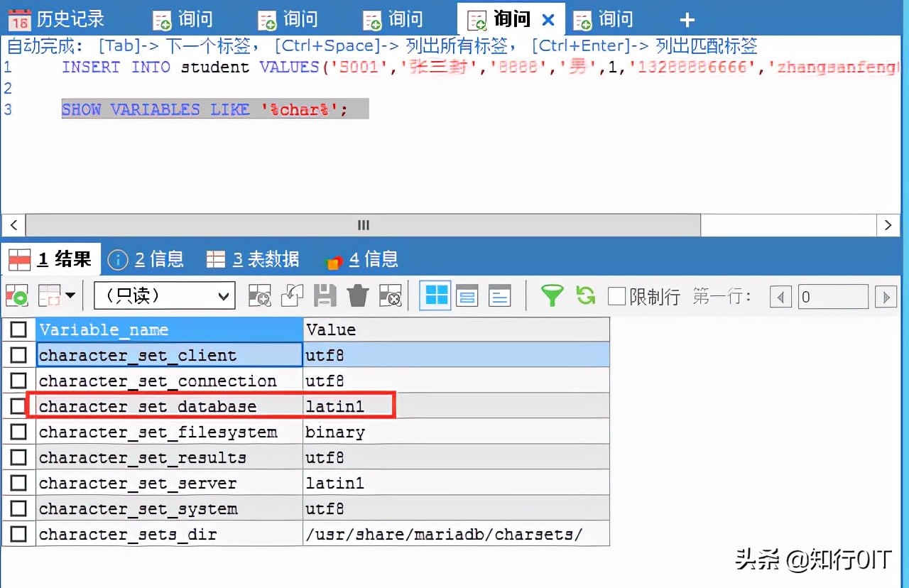Select the delete row trash icon
909x588 pixels.
tap(358, 295)
